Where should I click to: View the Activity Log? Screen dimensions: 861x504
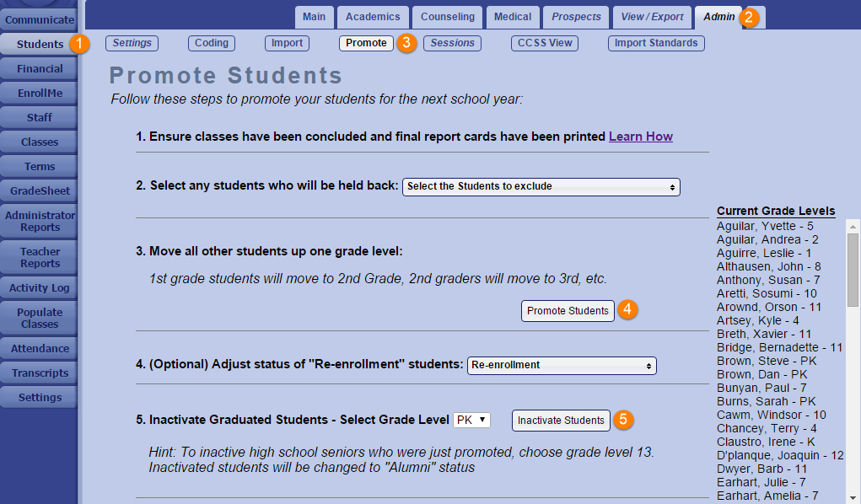coord(39,287)
